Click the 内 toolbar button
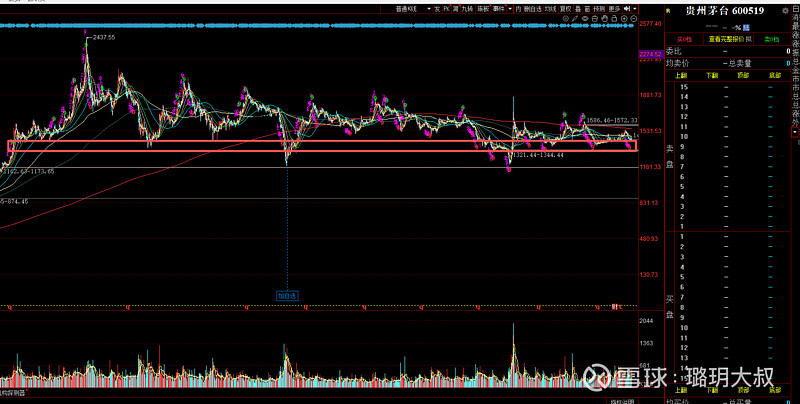Image resolution: width=800 pixels, height=404 pixels. [518, 9]
